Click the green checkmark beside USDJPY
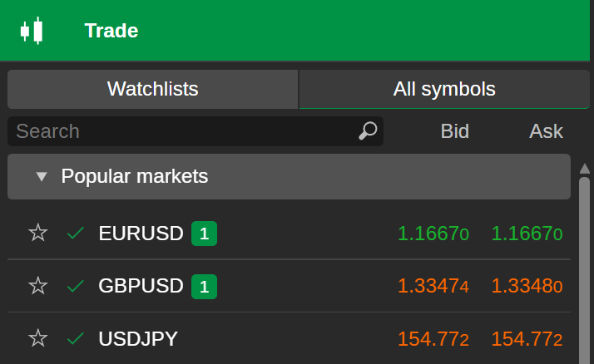This screenshot has height=364, width=594. tap(76, 338)
